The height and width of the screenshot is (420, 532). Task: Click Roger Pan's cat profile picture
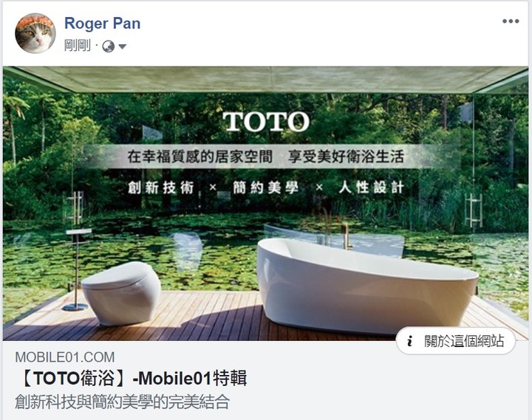(x=35, y=33)
